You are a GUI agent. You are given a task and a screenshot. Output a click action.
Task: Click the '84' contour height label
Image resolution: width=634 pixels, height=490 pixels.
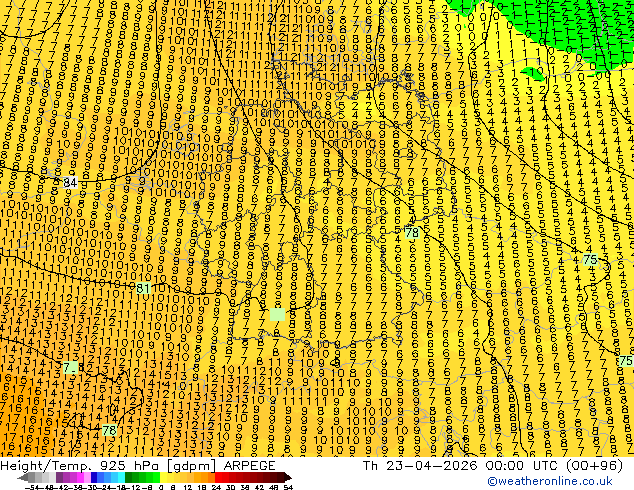point(70,182)
